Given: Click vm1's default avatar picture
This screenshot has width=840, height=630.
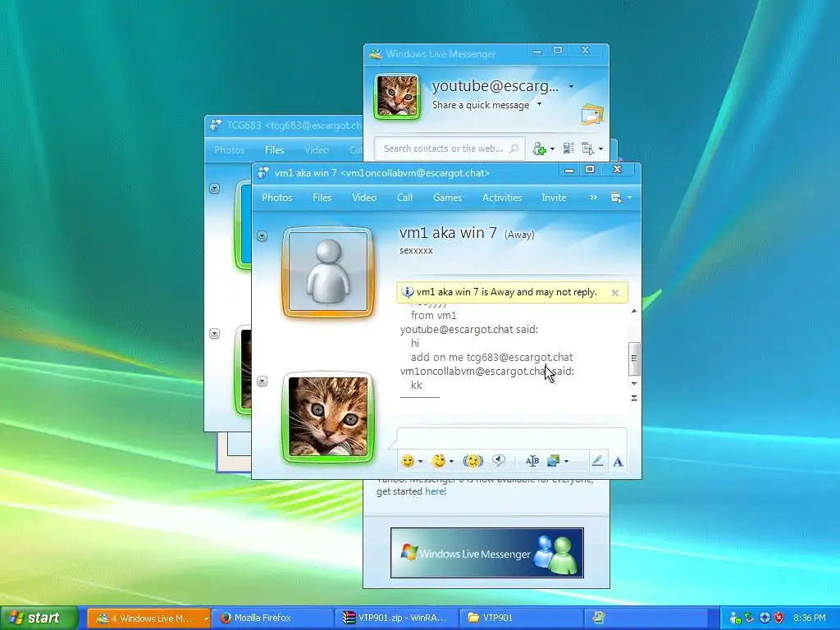Looking at the screenshot, I should 328,272.
